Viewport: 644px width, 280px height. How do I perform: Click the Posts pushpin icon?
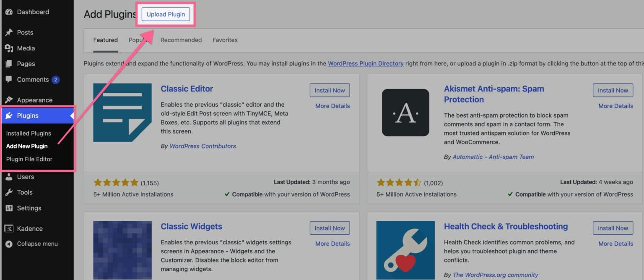pos(9,32)
